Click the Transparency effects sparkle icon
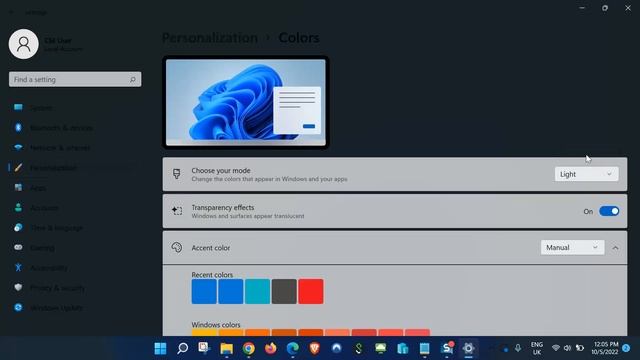This screenshot has height=360, width=640. (177, 211)
